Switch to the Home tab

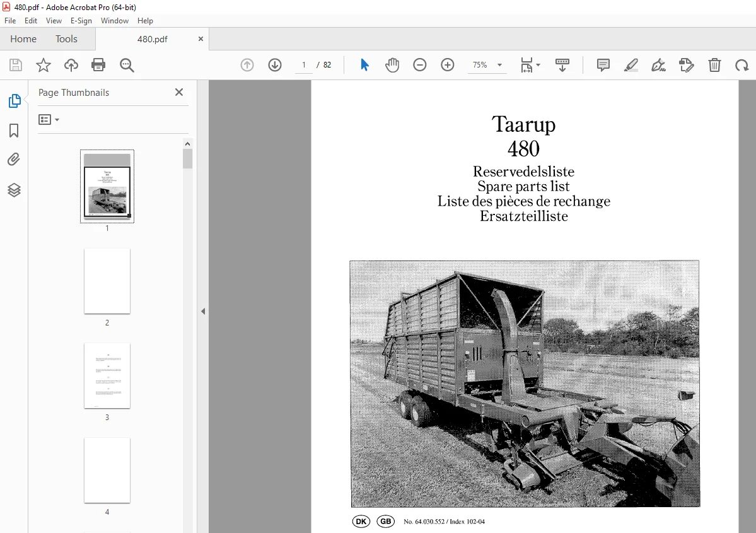coord(23,39)
